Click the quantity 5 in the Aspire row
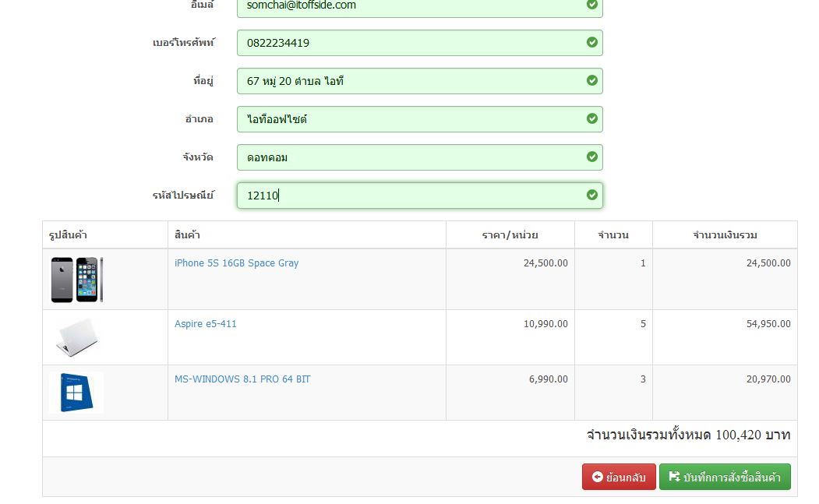The image size is (819, 504). [643, 324]
